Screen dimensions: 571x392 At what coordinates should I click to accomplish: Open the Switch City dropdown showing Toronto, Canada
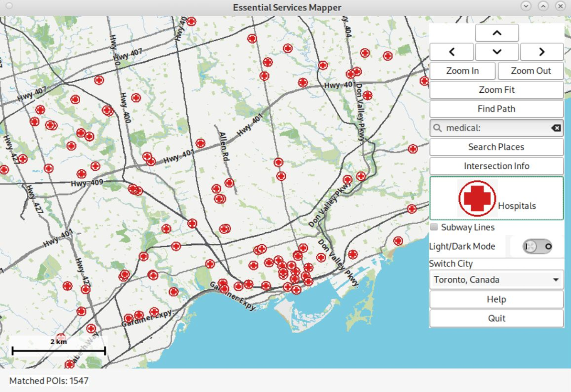point(497,280)
